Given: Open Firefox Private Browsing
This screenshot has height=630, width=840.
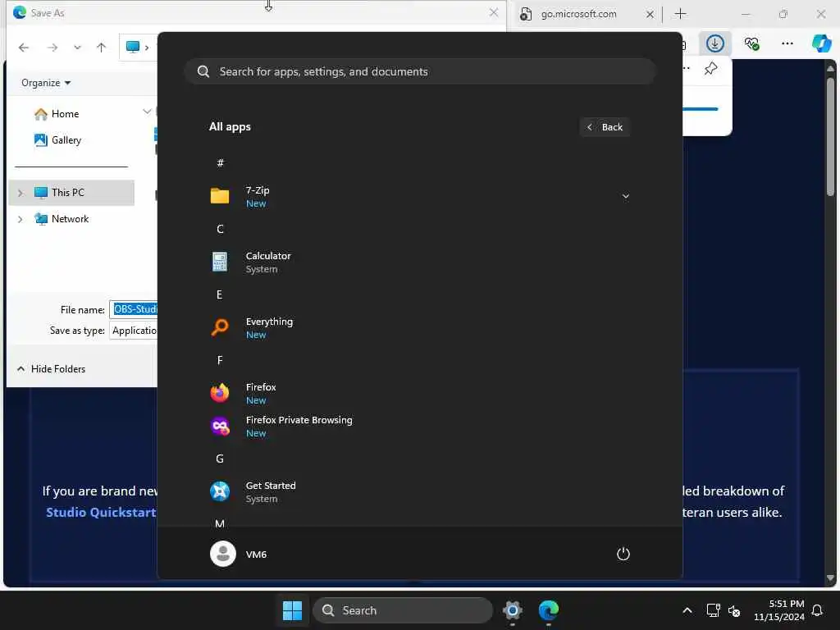Looking at the screenshot, I should pos(419,427).
